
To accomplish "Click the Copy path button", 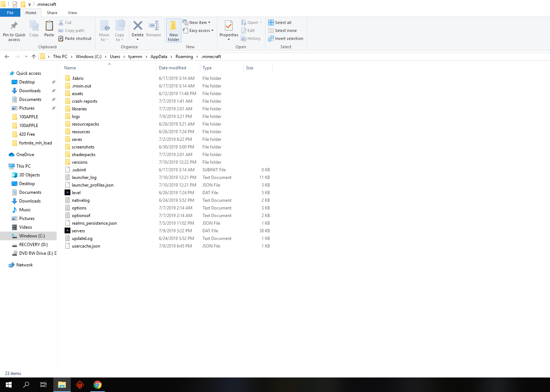I will [71, 30].
